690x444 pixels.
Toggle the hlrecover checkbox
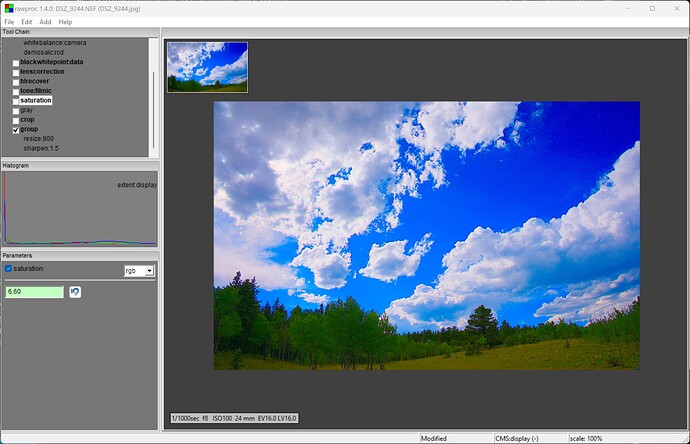tap(16, 82)
